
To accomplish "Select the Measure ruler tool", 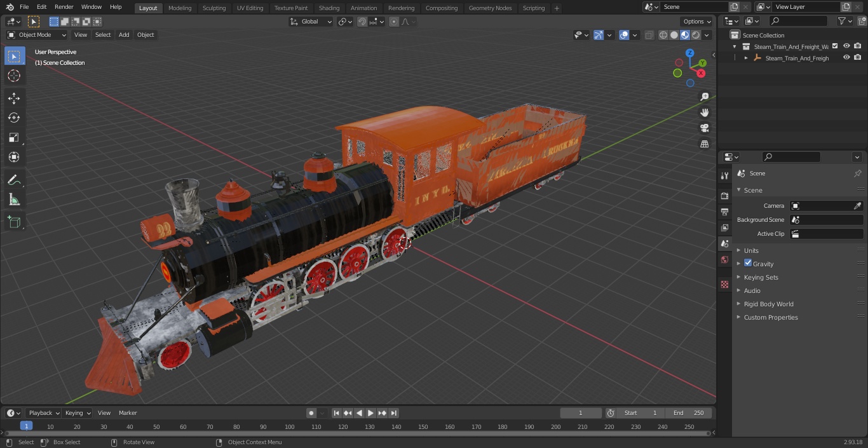I will pyautogui.click(x=14, y=200).
